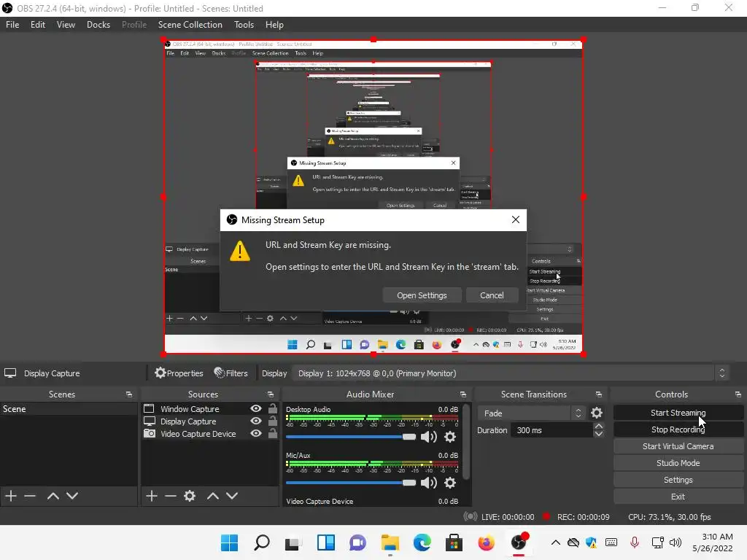Viewport: 747px width, 560px height.
Task: Open the File menu
Action: (x=12, y=25)
